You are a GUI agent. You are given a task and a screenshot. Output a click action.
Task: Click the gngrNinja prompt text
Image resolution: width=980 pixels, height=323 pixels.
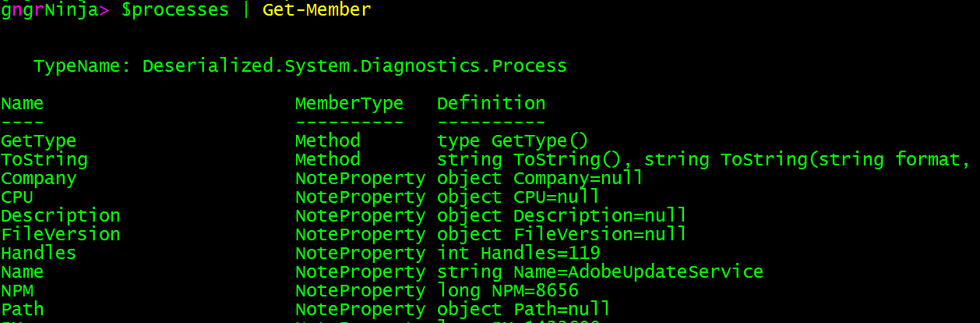(55, 10)
